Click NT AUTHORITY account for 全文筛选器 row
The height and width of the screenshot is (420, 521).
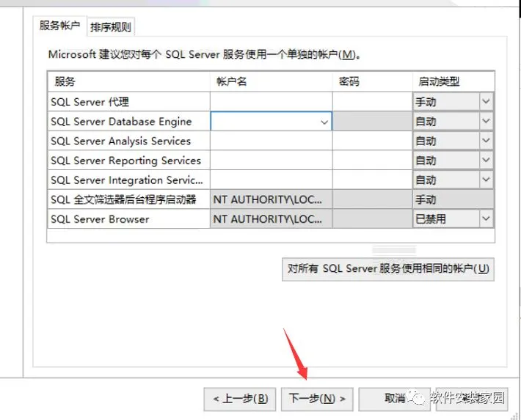(x=271, y=199)
